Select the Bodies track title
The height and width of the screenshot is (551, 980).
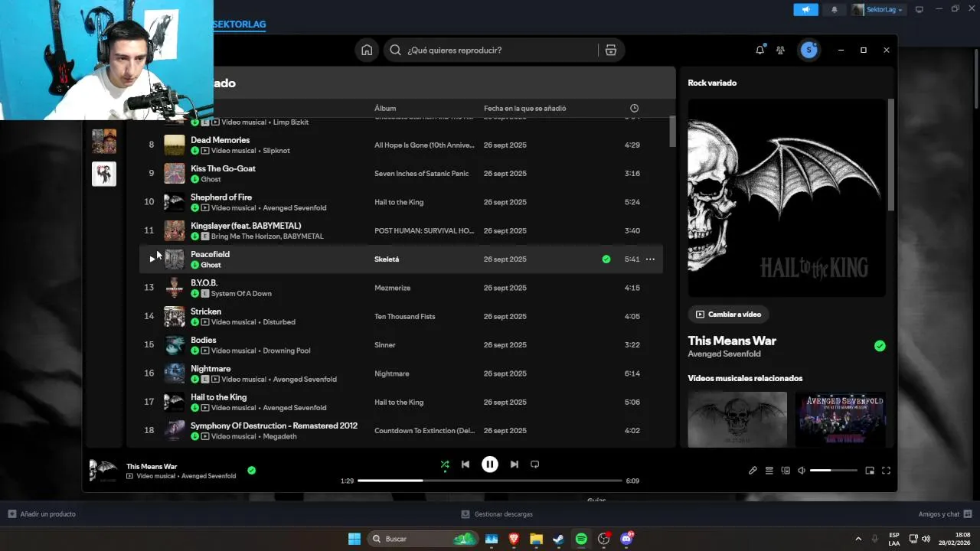pyautogui.click(x=204, y=340)
